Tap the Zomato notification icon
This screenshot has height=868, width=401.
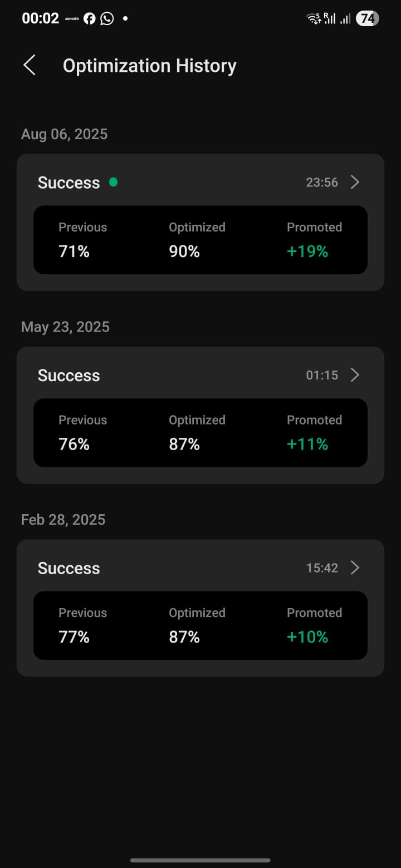71,19
